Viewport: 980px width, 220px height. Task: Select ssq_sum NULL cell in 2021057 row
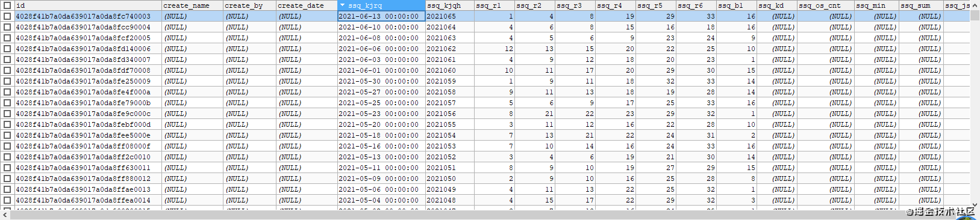click(x=921, y=103)
